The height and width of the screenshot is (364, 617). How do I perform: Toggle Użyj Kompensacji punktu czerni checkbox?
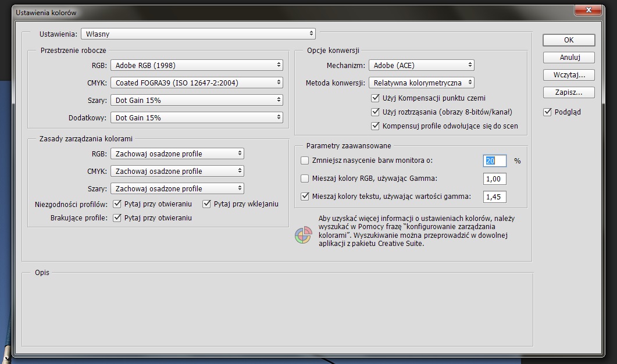[375, 98]
